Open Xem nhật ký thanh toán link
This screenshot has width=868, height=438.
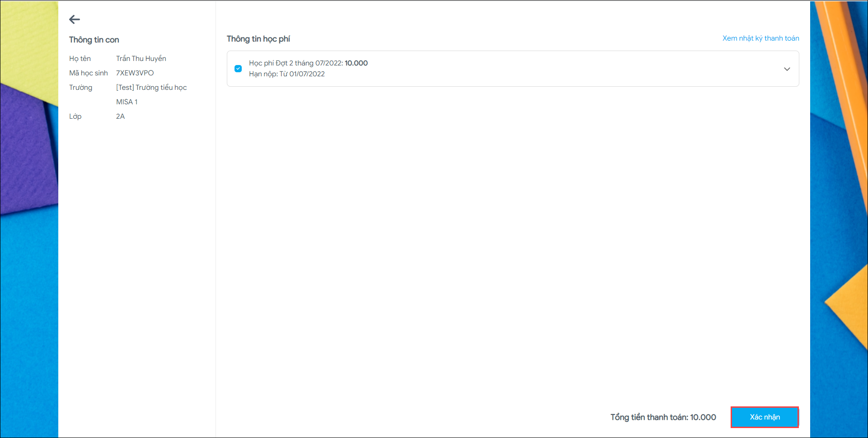(x=760, y=38)
